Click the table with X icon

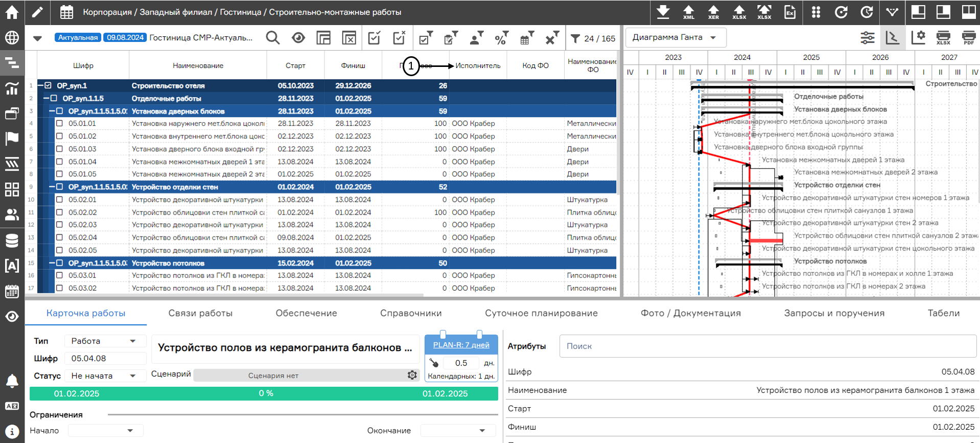[349, 38]
